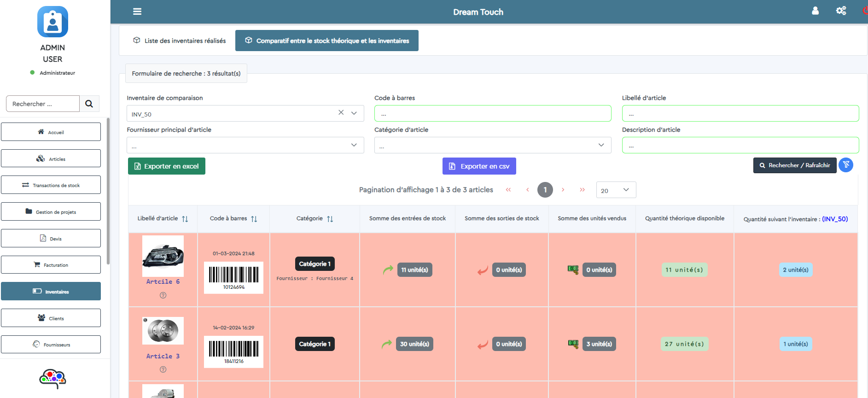
Task: Sort by Code à barres arrows
Action: point(254,219)
